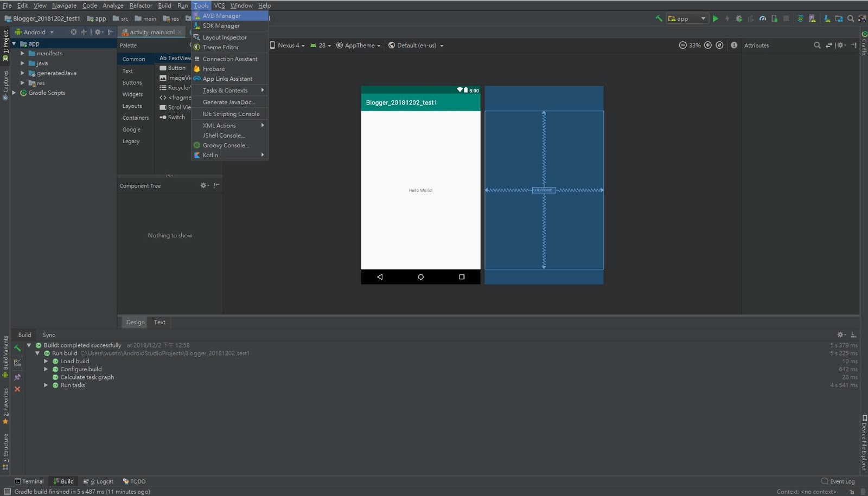
Task: Open the Attributes panel gear settings
Action: point(841,46)
